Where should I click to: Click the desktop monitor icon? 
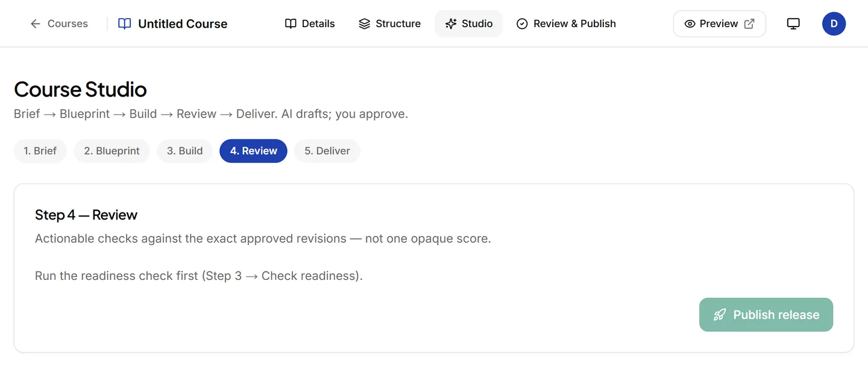794,24
